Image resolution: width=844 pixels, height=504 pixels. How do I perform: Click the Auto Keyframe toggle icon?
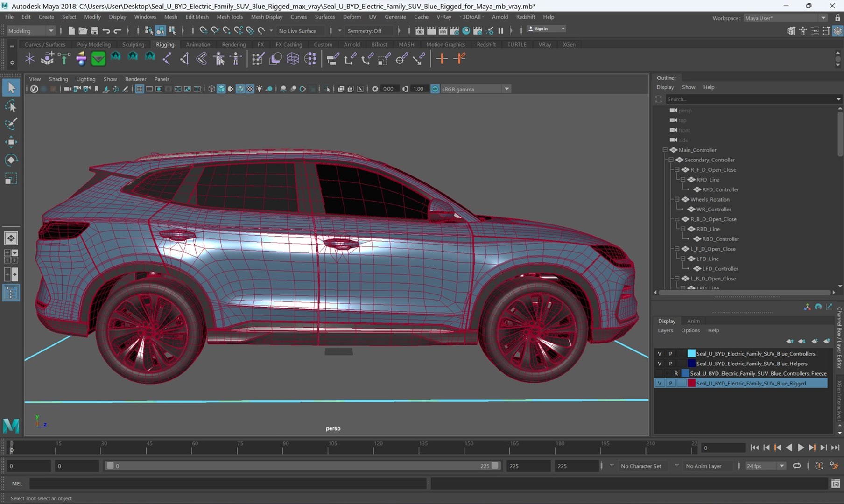point(819,466)
